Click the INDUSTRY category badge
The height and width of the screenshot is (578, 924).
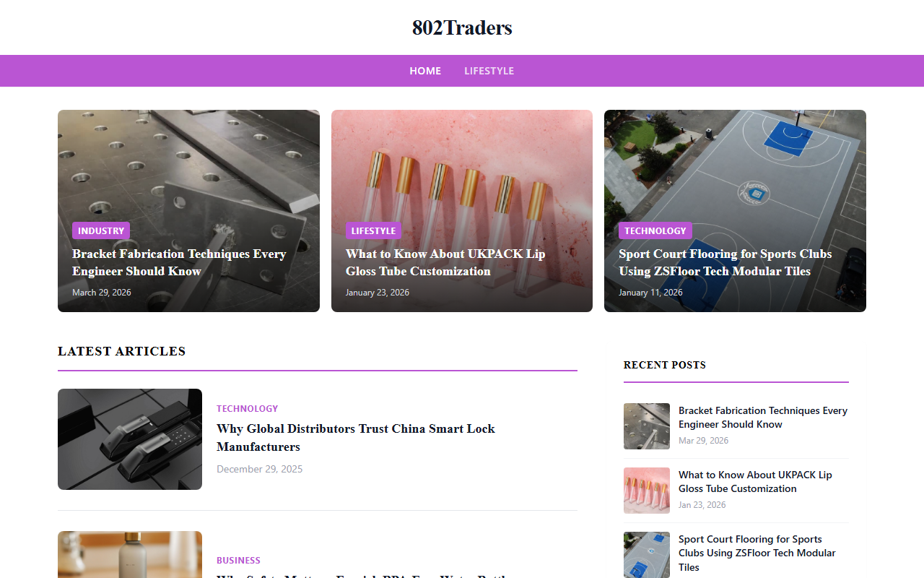tap(101, 230)
